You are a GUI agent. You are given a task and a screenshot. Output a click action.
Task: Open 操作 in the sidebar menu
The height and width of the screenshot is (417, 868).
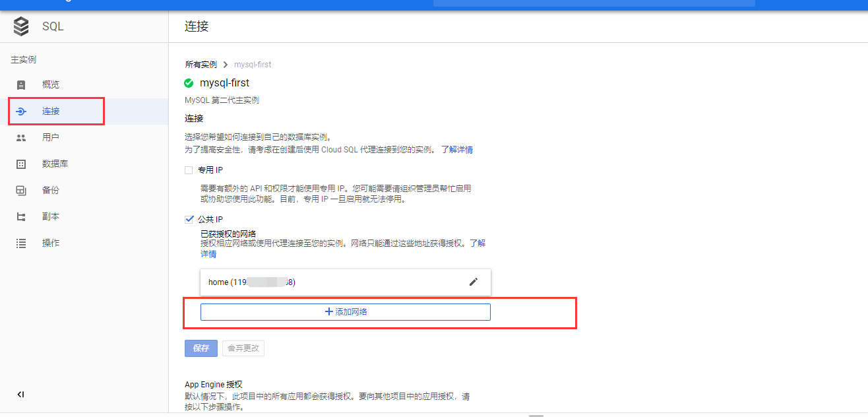coord(51,243)
